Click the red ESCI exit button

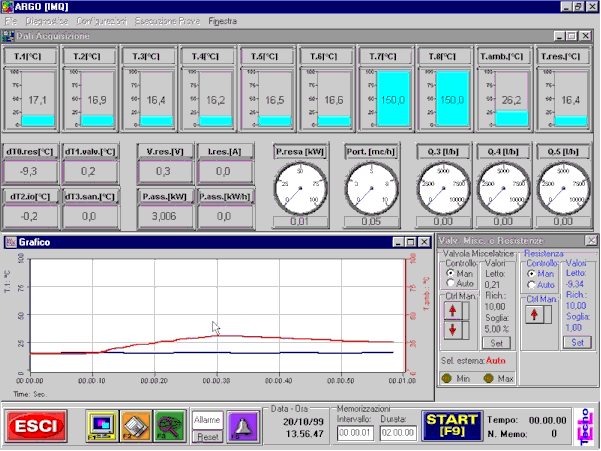pyautogui.click(x=36, y=426)
